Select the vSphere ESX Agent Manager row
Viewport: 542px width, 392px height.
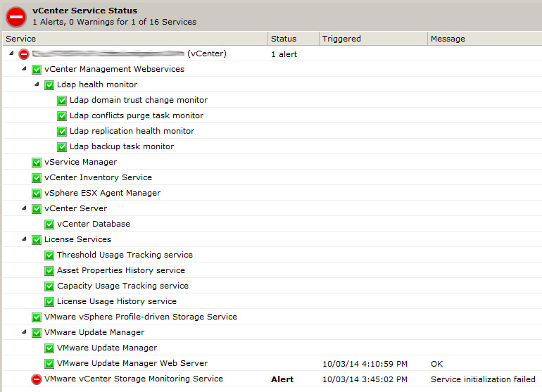click(272, 193)
